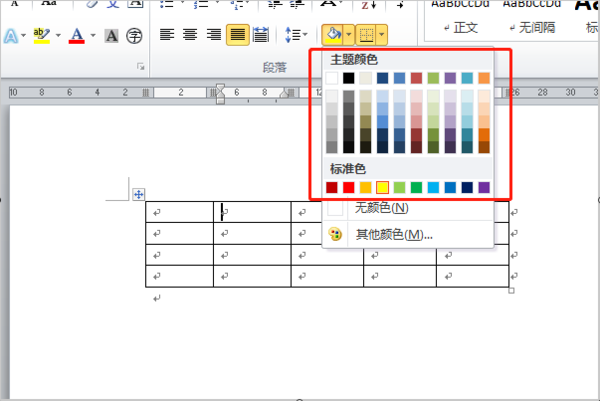Click the enclosed character 字 icon
Screen dimensions: 600x401
click(134, 36)
